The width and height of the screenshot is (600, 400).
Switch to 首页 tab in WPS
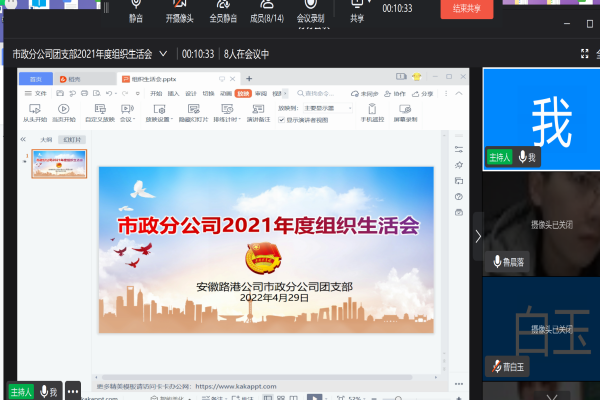[36, 79]
